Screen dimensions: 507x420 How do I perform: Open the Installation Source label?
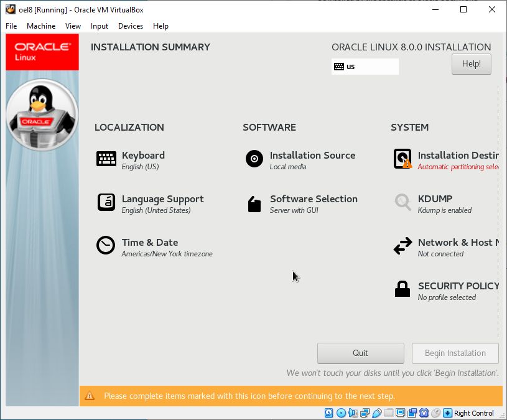point(312,155)
